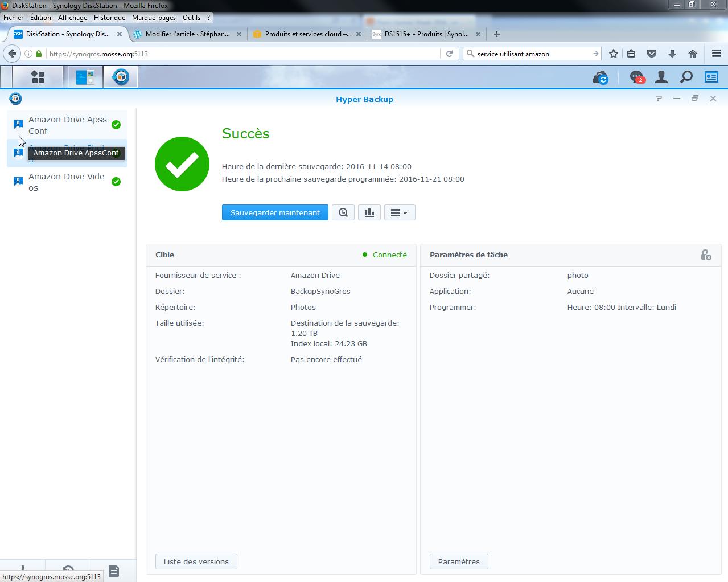728x582 pixels.
Task: Open Hyper Backup help question mark
Action: click(x=659, y=99)
